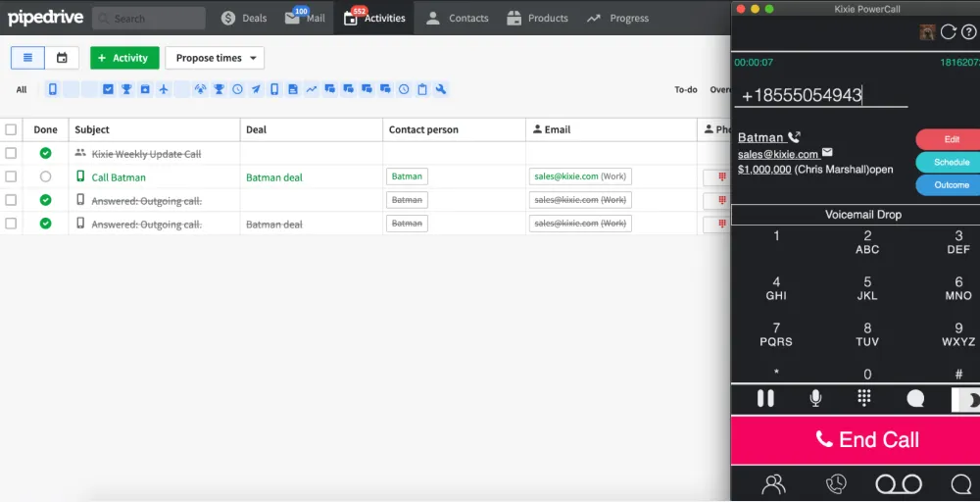Open Mail tab in Pipedrive
980x502 pixels.
click(x=305, y=18)
